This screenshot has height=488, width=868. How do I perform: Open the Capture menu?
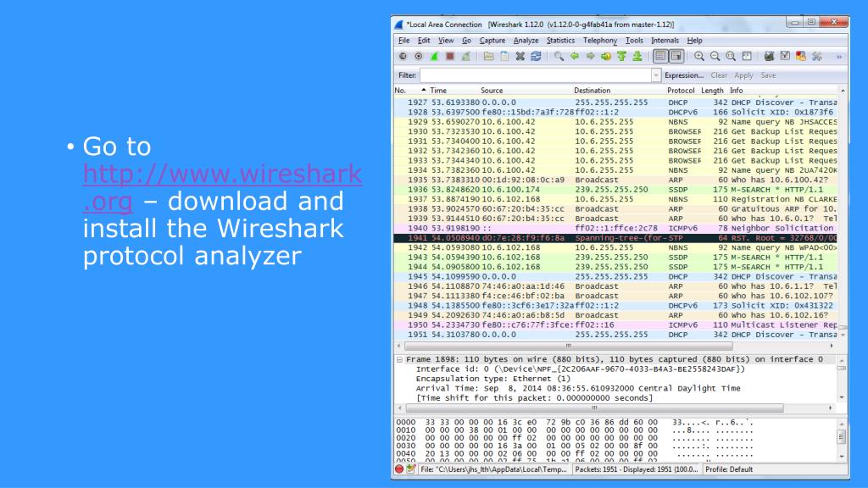pos(492,41)
